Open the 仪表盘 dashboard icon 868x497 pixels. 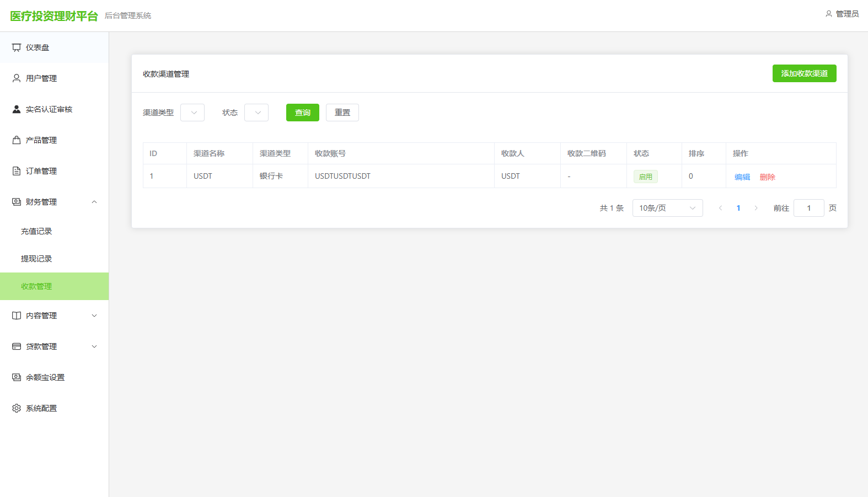pyautogui.click(x=17, y=47)
